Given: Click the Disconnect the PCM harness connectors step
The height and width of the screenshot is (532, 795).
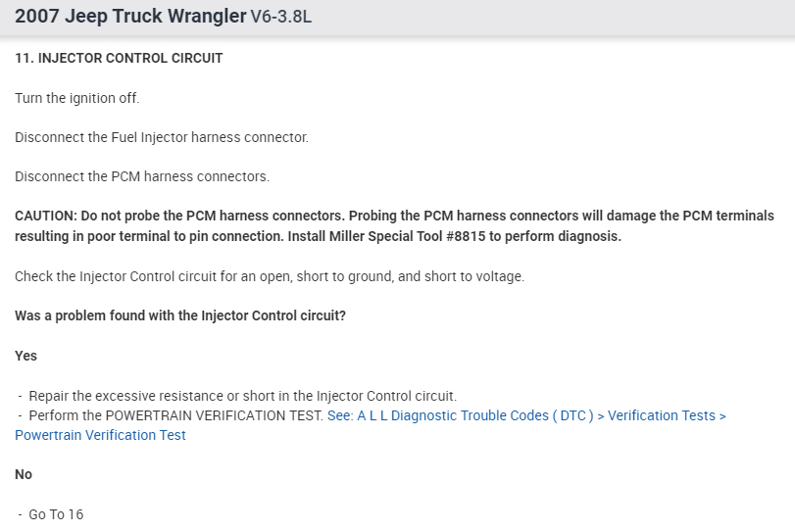Looking at the screenshot, I should 142,176.
